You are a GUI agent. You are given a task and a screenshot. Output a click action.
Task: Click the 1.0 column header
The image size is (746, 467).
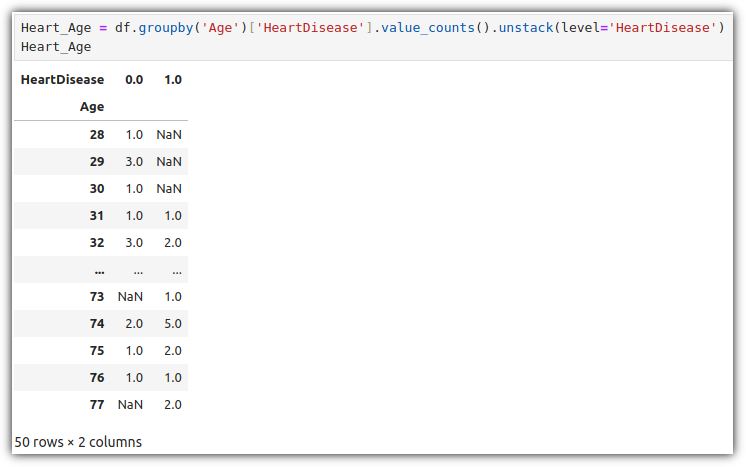point(173,79)
